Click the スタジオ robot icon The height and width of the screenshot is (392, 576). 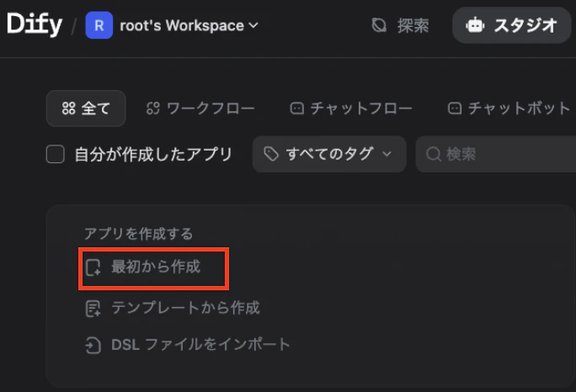475,25
